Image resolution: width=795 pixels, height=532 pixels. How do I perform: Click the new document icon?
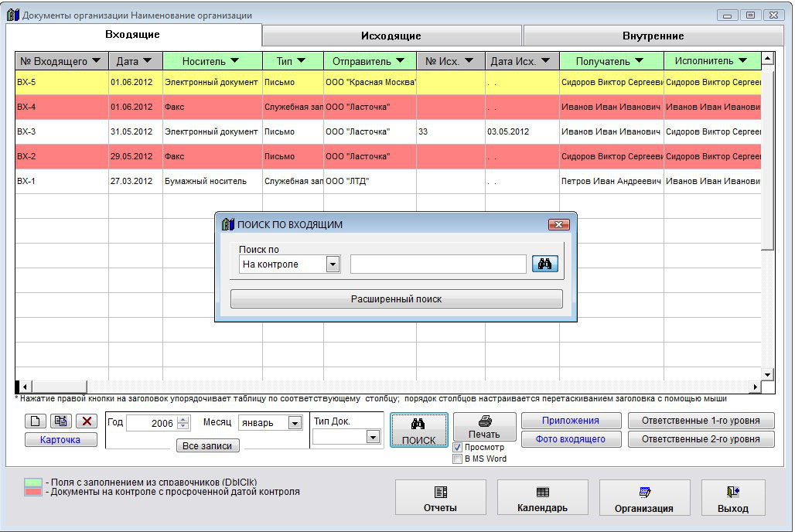tap(36, 421)
